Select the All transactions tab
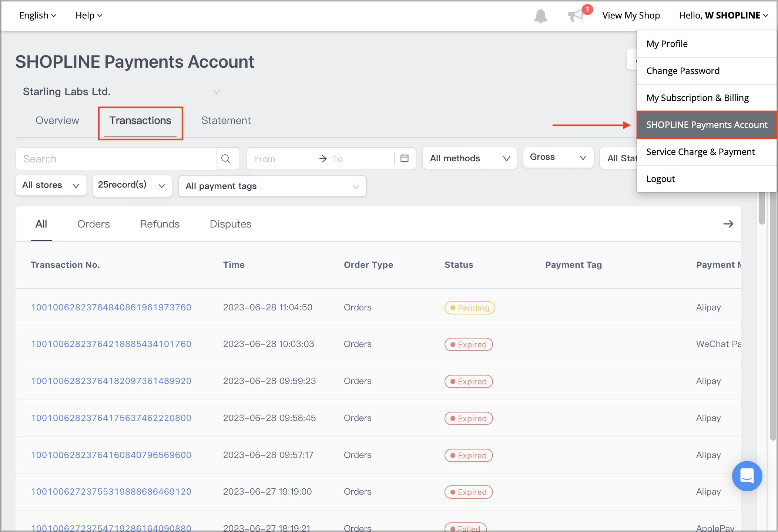Image resolution: width=778 pixels, height=532 pixels. click(41, 224)
